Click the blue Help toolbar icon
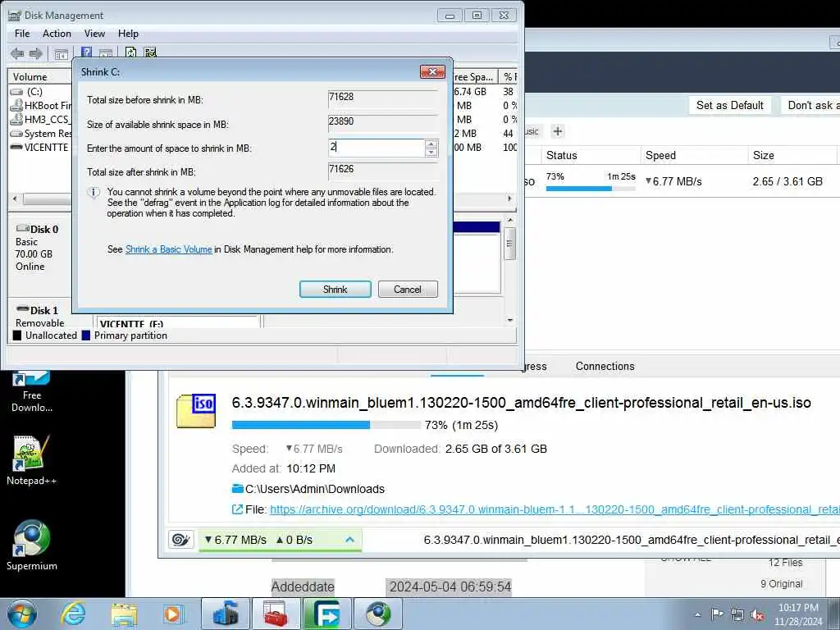 point(86,52)
